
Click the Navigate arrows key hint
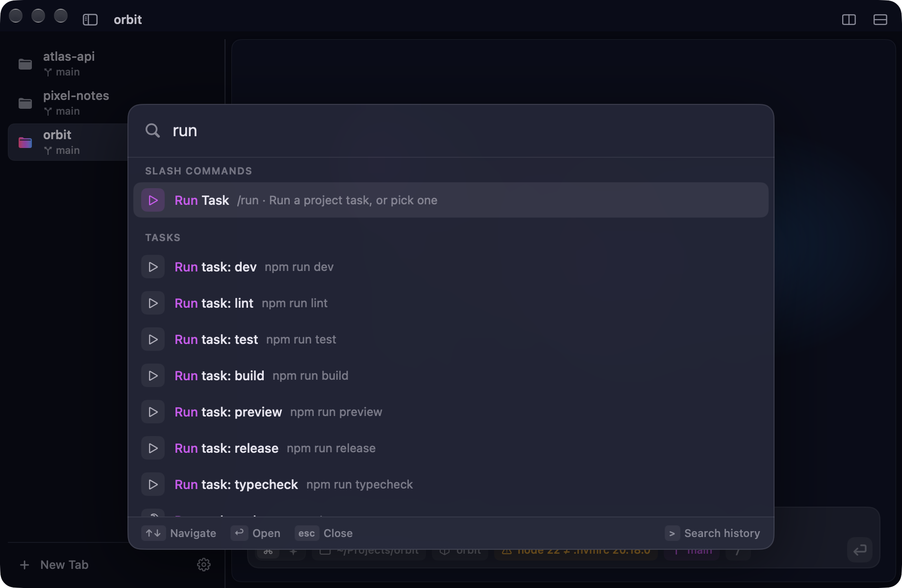click(153, 533)
